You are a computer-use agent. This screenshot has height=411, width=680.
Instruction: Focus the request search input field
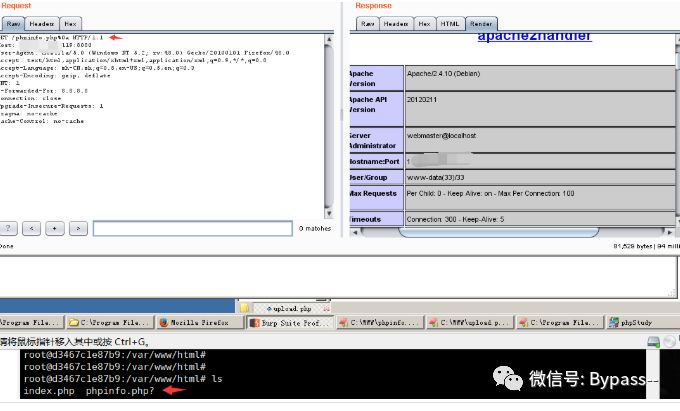pyautogui.click(x=193, y=228)
